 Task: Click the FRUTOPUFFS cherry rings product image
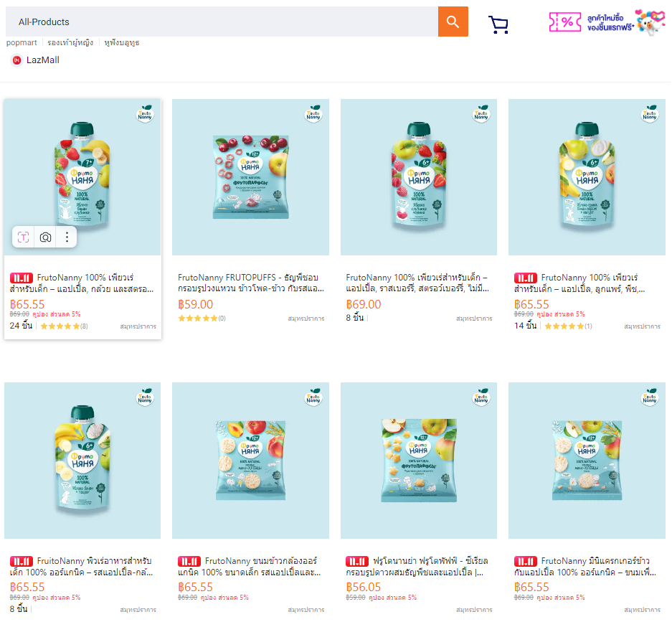(250, 177)
